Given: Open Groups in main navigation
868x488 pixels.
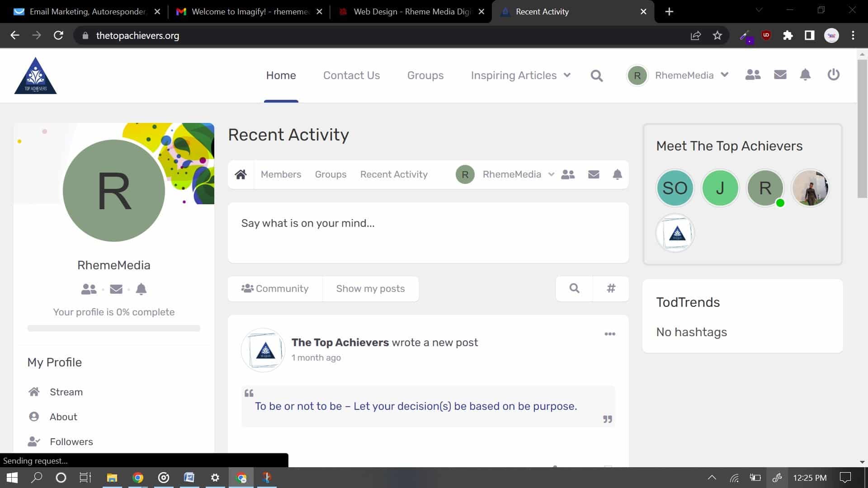Looking at the screenshot, I should point(425,75).
